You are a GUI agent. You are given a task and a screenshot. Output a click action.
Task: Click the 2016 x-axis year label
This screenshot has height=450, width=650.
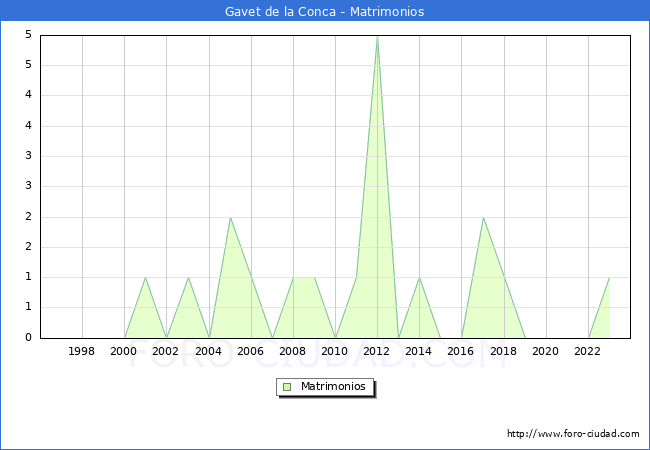461,351
